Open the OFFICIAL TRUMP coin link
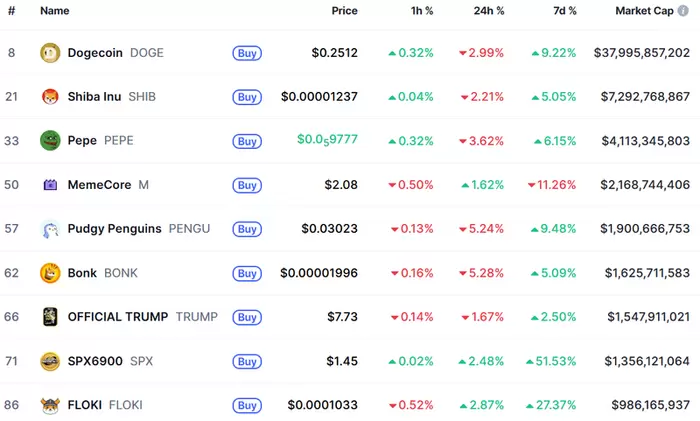The image size is (700, 421). [118, 317]
